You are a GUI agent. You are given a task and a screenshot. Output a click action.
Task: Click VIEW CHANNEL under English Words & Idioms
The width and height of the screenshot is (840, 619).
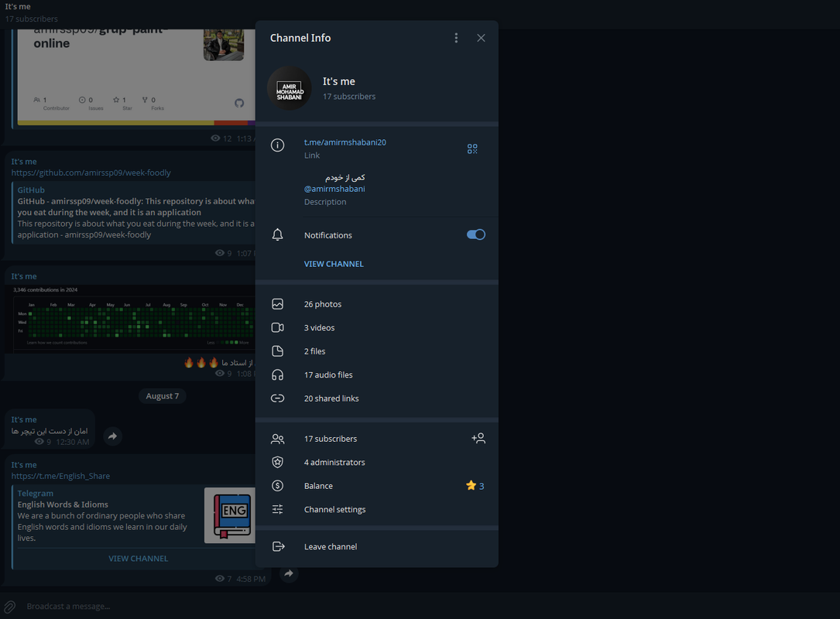click(139, 559)
